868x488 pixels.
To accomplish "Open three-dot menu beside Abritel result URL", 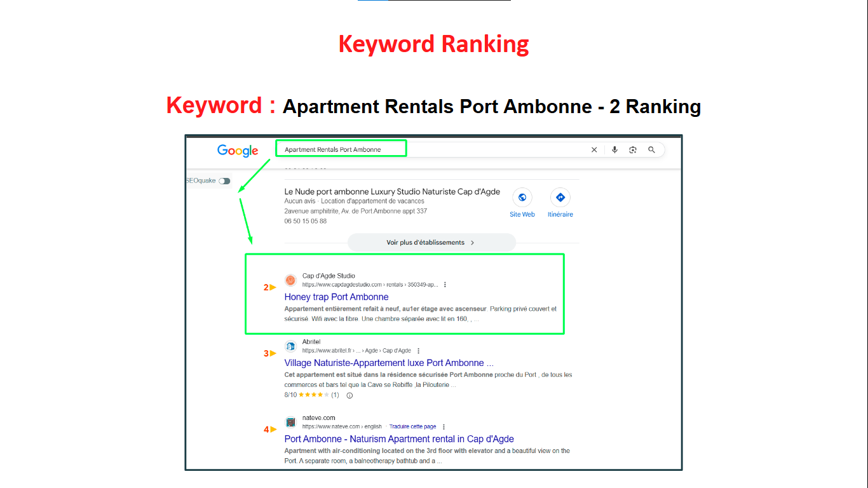I will [418, 351].
